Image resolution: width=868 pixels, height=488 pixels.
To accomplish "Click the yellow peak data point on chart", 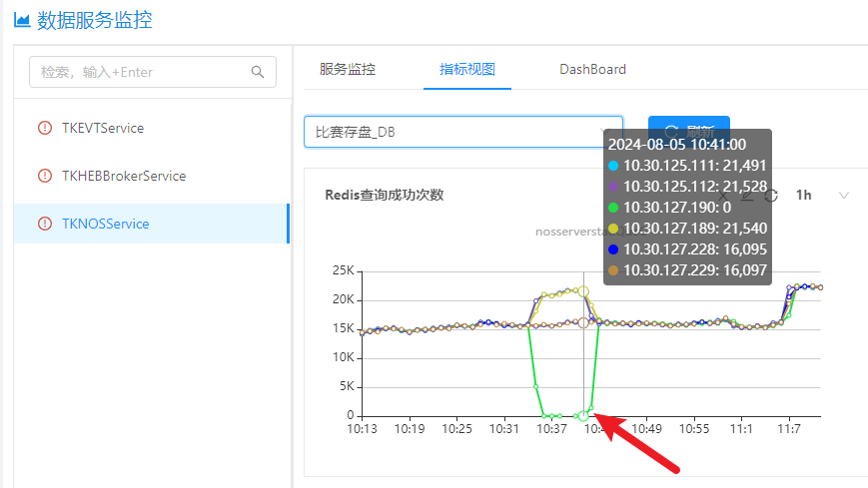I will 583,291.
